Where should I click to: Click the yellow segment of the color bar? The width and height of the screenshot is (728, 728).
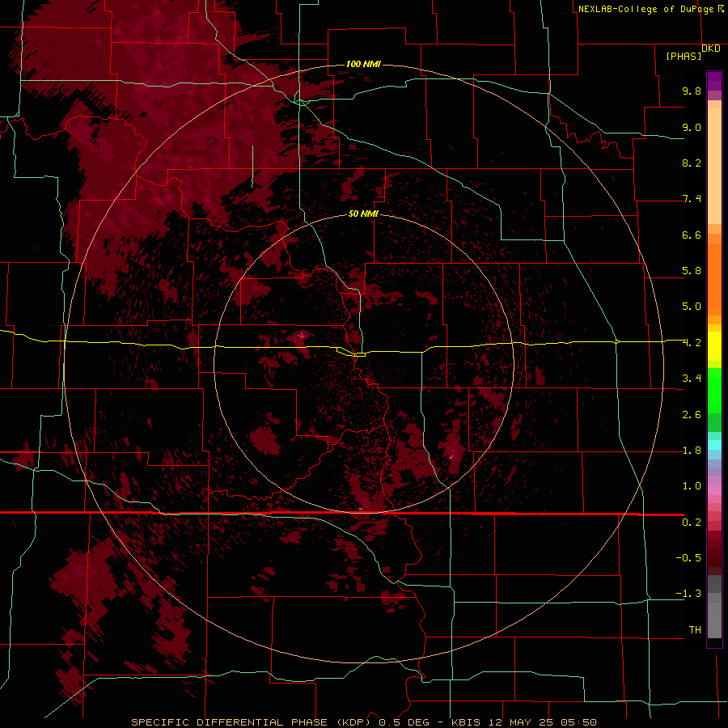[714, 346]
